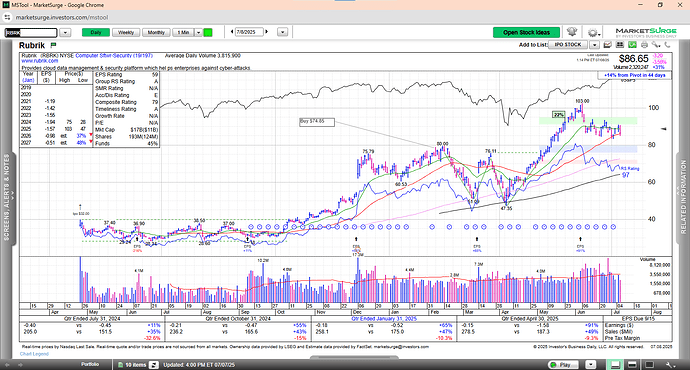Viewport: 690px width, 370px height.
Task: Select the full-screen layout icon in bottom bar
Action: pos(649,365)
